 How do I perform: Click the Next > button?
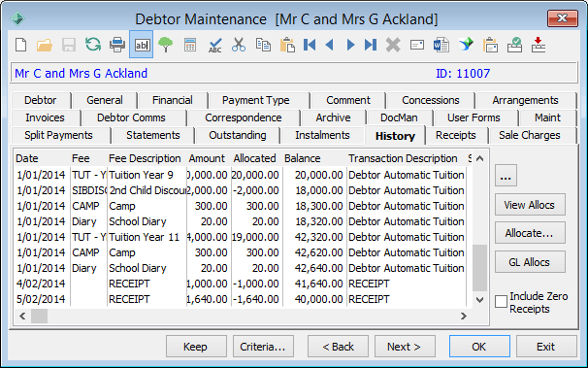(x=405, y=347)
